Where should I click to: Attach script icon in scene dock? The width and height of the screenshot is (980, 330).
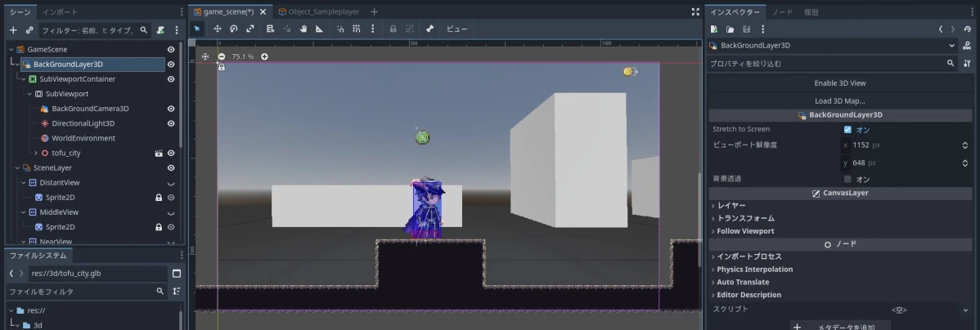(160, 30)
